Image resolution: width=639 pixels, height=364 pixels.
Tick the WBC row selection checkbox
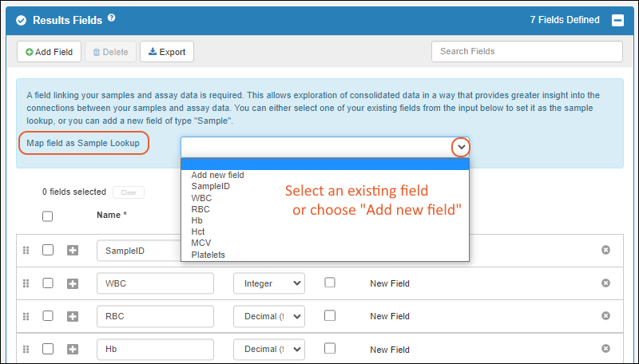pos(48,283)
